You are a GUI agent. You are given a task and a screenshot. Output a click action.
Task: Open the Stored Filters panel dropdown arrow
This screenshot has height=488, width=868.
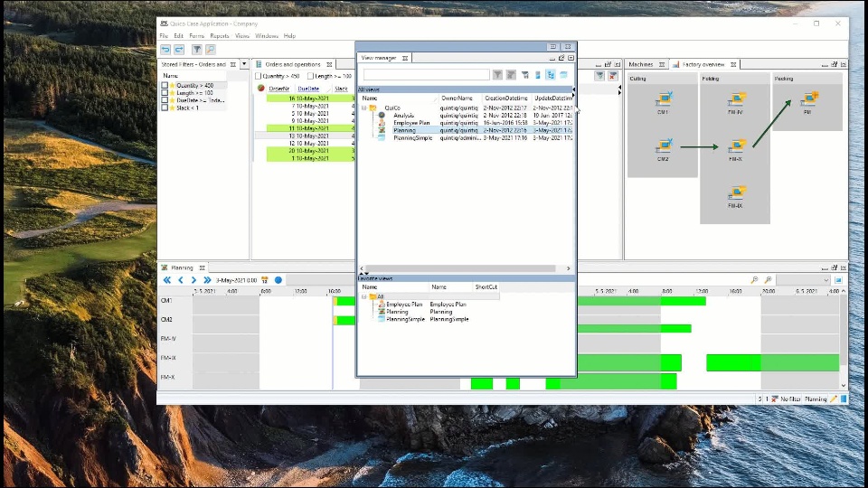[x=244, y=64]
